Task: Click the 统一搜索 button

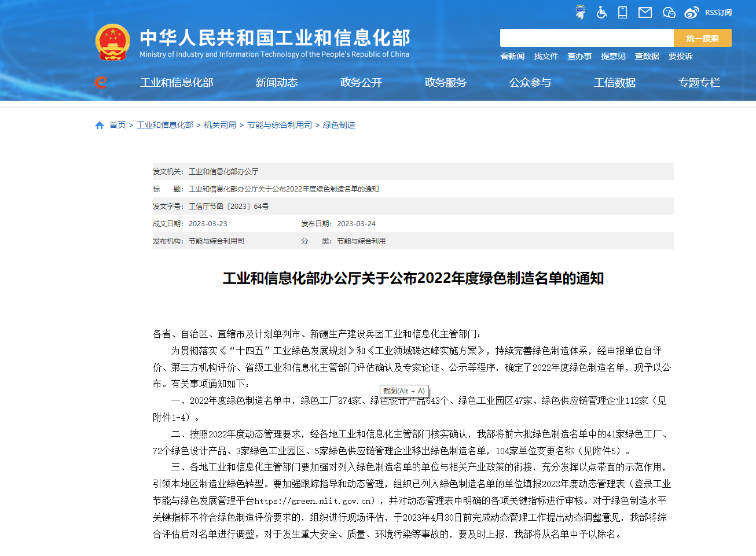Action: tap(703, 38)
